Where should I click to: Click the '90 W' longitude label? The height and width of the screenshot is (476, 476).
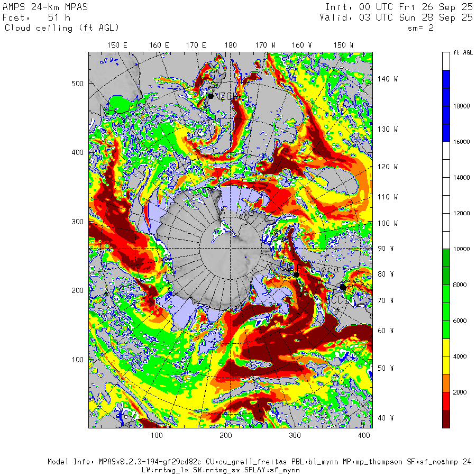point(386,249)
